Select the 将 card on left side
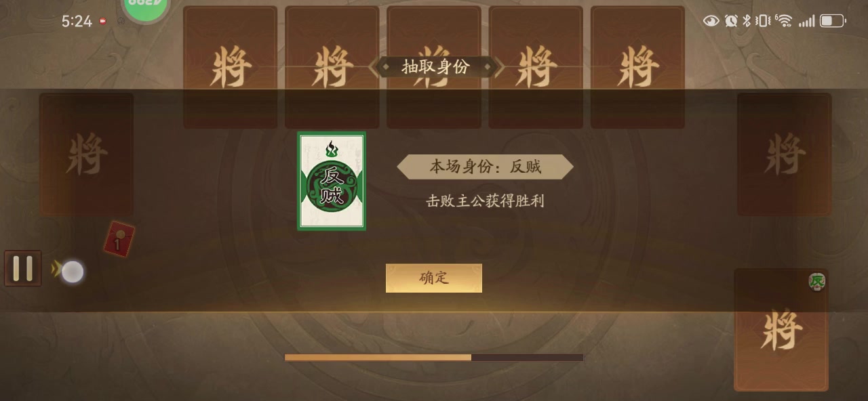Screen dimensions: 868x401 [x=86, y=154]
